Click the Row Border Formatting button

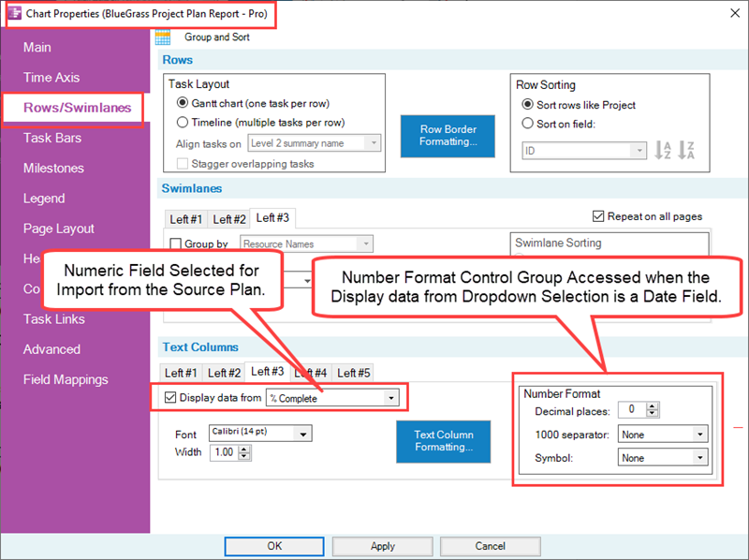[448, 136]
